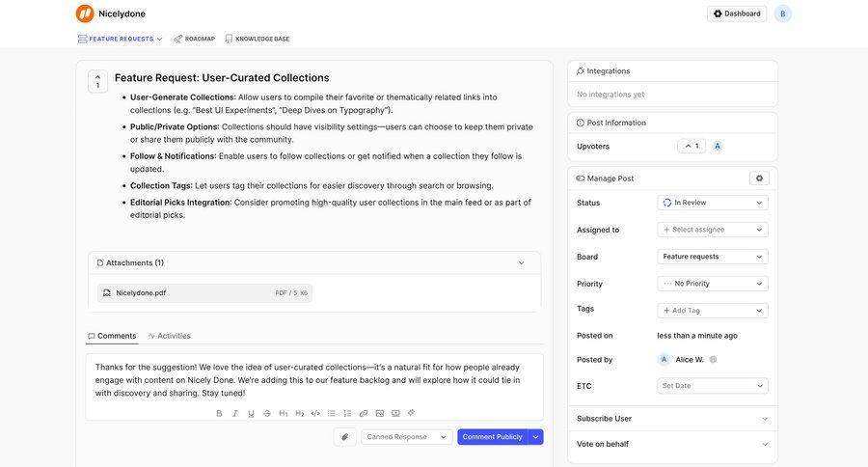This screenshot has height=467, width=868.
Task: Open the Dashboard
Action: [736, 14]
